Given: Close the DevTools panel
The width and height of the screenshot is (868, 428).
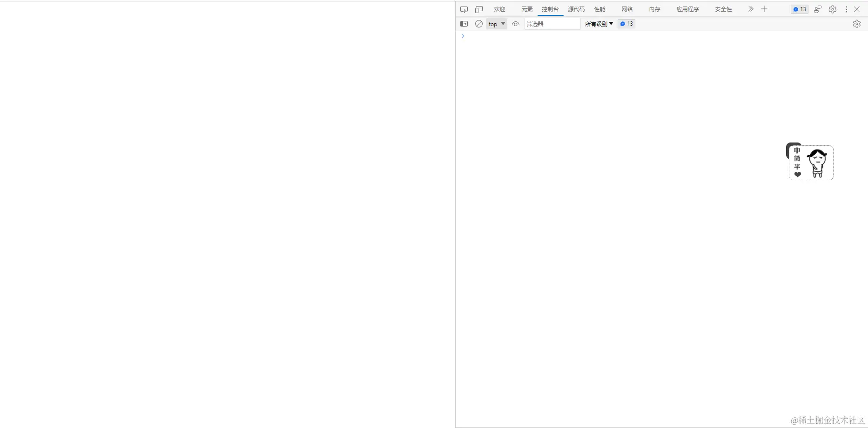Looking at the screenshot, I should pos(857,9).
